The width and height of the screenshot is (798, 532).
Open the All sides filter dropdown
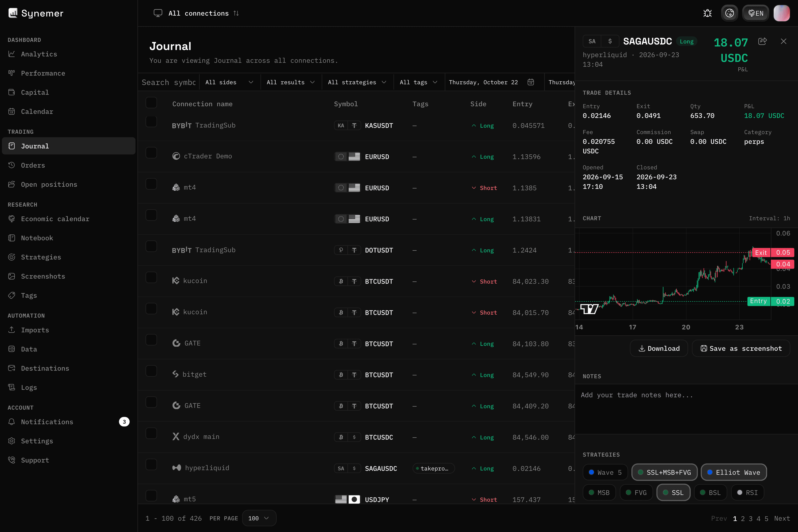[230, 82]
